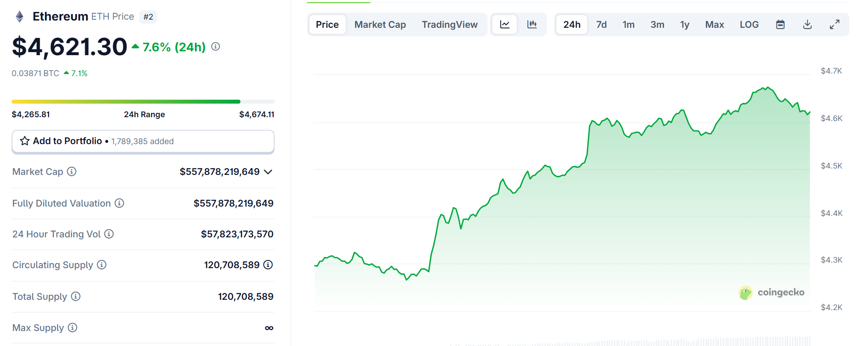This screenshot has height=346, width=868.
Task: Open the Fully Diluted Valuation info icon
Action: (x=119, y=203)
